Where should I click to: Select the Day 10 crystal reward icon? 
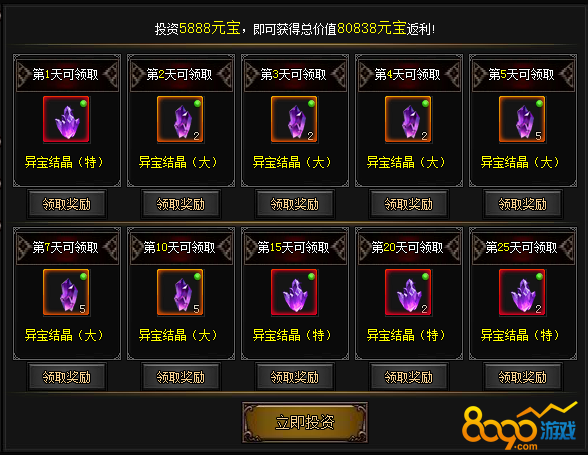click(180, 292)
